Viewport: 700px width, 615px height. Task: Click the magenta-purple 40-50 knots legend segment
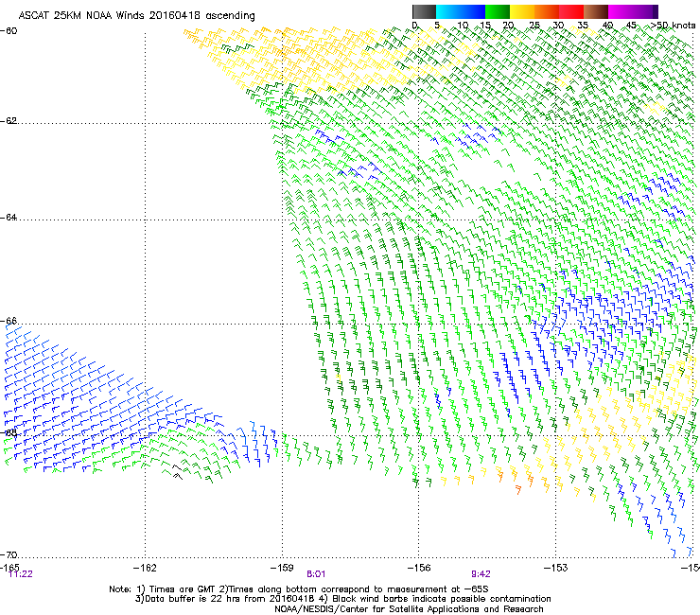point(633,11)
